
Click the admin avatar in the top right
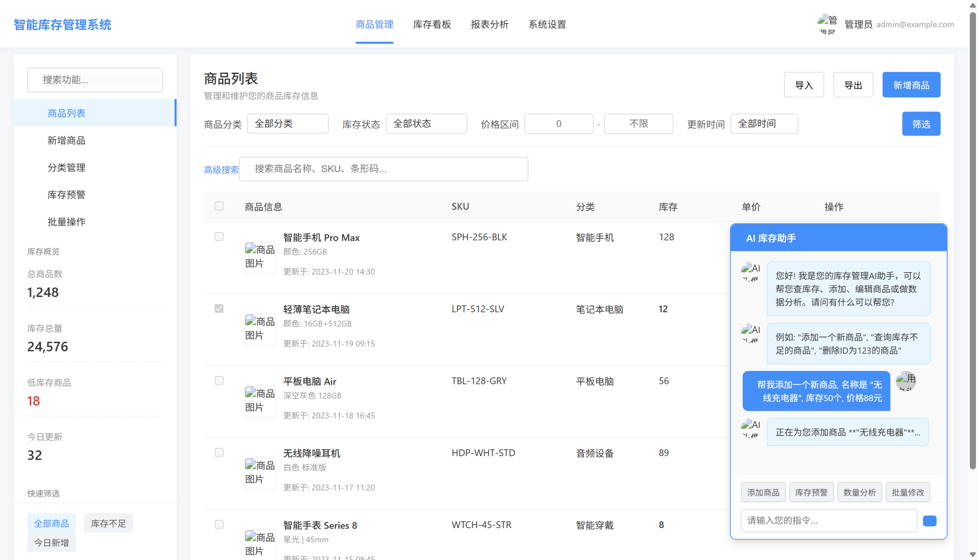(827, 24)
